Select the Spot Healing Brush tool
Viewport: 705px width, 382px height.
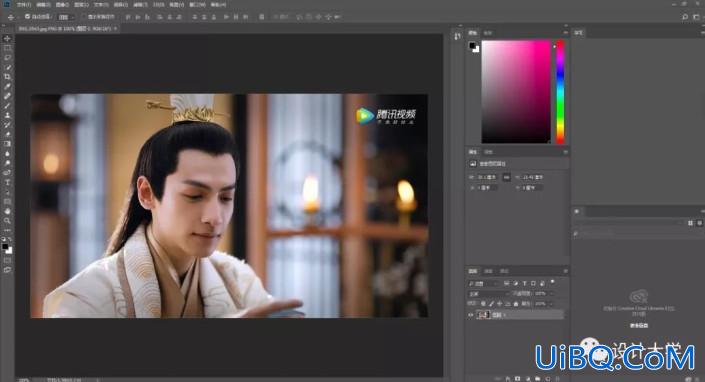pyautogui.click(x=7, y=96)
